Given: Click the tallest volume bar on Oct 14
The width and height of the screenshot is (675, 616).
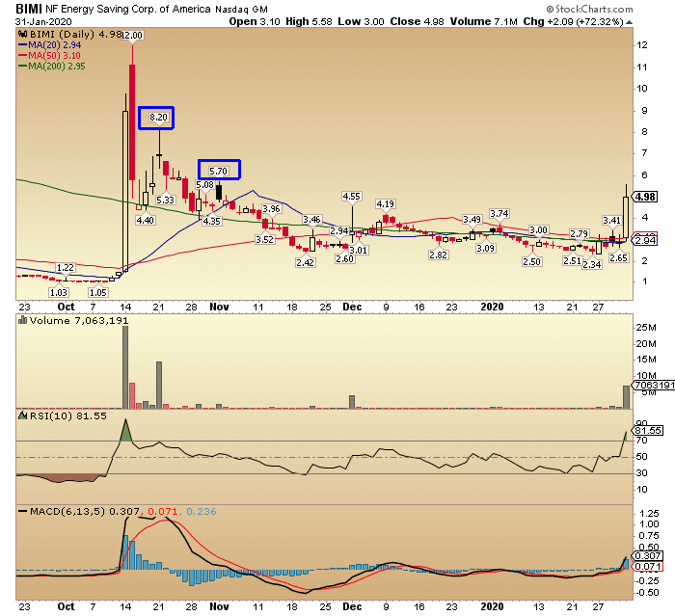Looking at the screenshot, I should point(125,367).
